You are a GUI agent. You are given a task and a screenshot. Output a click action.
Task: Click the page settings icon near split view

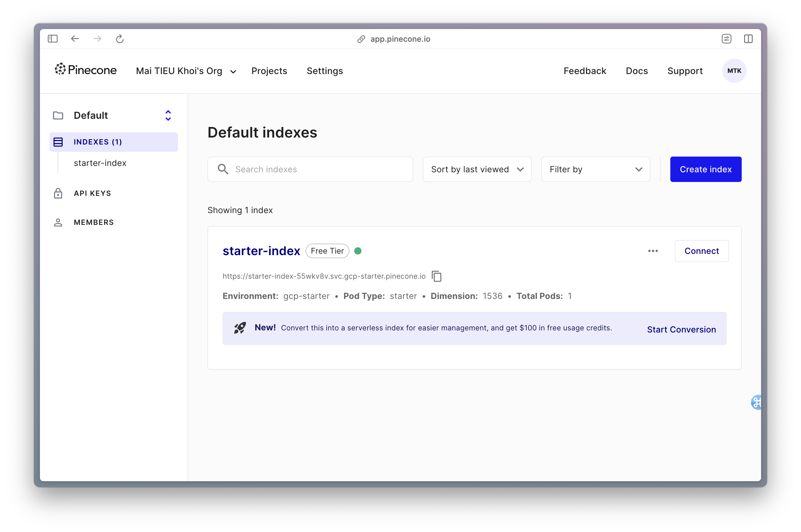[726, 39]
